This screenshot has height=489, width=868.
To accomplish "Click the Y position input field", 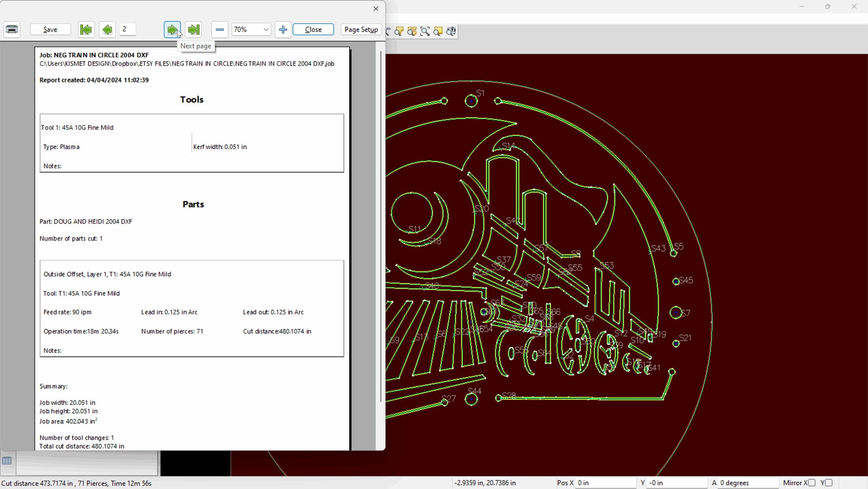I will (677, 483).
